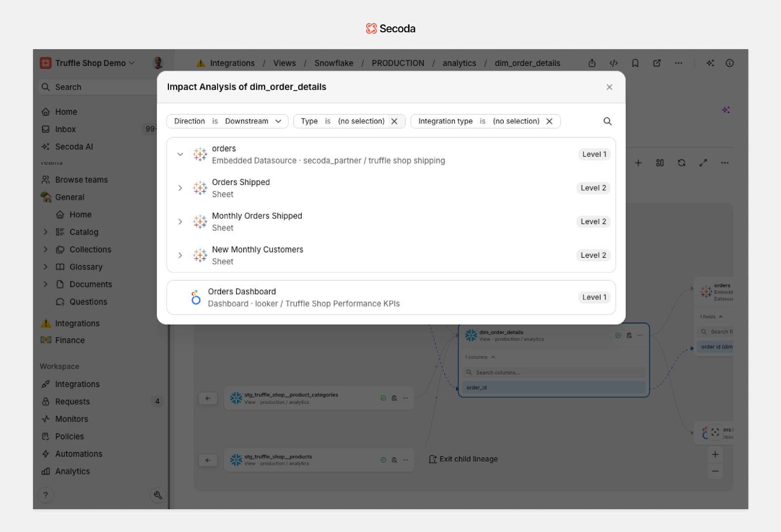Remove the Integration type filter
Image resolution: width=781 pixels, height=532 pixels.
click(x=549, y=121)
